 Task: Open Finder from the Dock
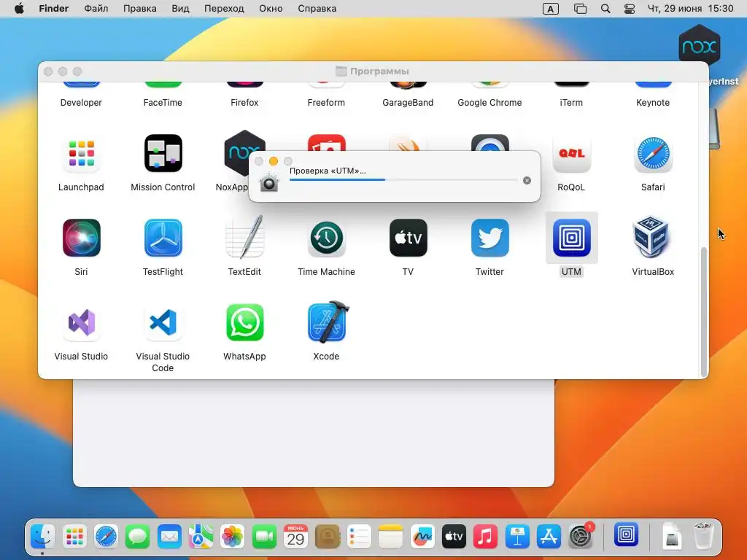(42, 537)
